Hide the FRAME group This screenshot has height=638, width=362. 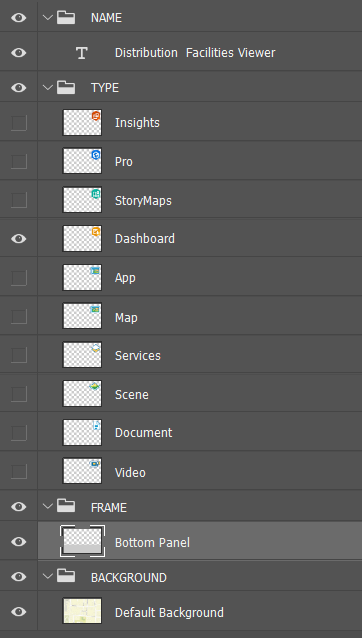point(19,507)
